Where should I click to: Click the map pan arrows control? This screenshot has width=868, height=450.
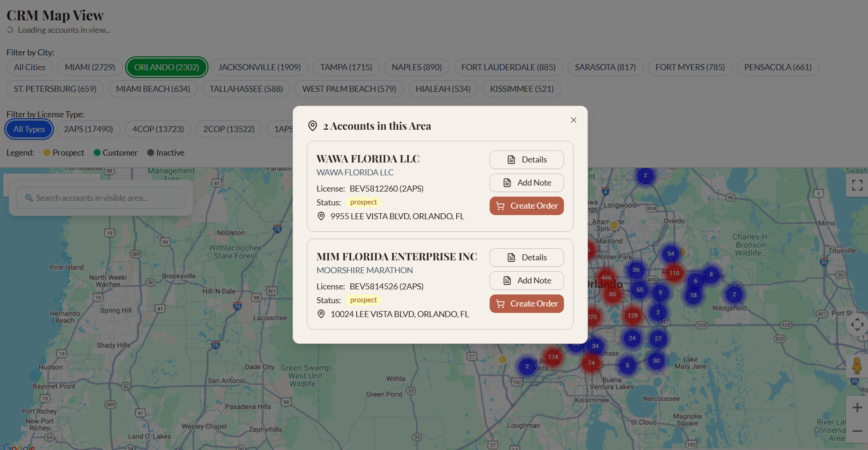[x=857, y=324]
